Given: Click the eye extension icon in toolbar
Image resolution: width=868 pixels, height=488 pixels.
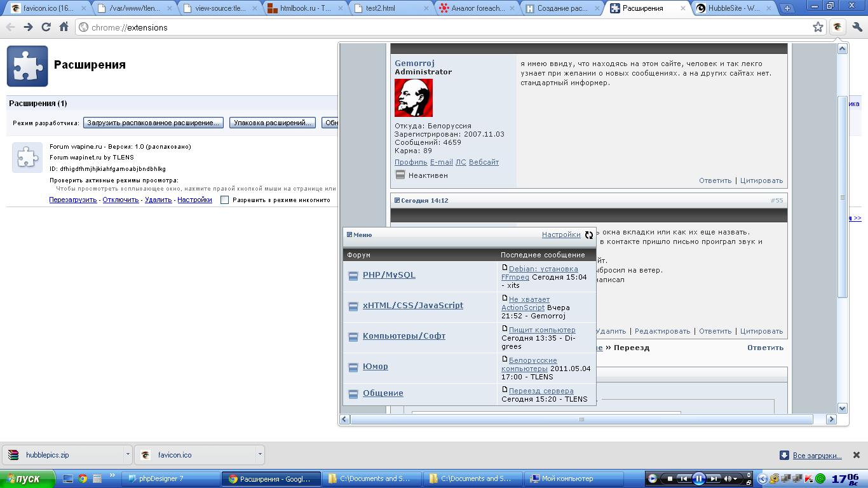Looking at the screenshot, I should pyautogui.click(x=837, y=27).
